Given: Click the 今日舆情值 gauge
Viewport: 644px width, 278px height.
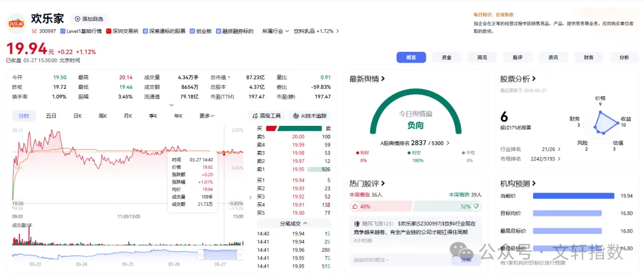Looking at the screenshot, I should (x=416, y=113).
